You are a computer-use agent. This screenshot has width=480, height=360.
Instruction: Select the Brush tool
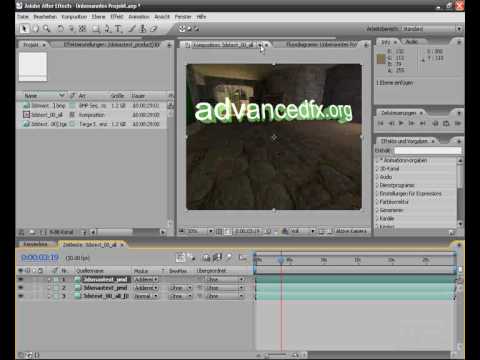[132, 29]
